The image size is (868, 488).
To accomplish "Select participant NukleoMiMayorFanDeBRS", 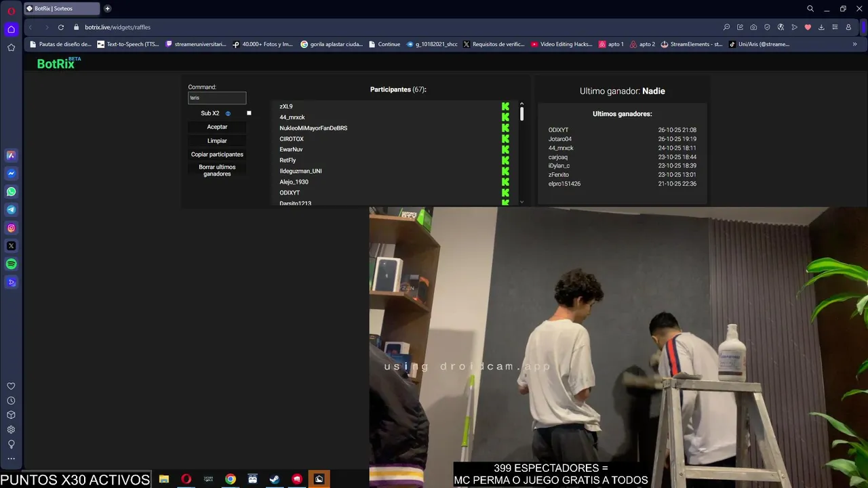I will coord(313,128).
